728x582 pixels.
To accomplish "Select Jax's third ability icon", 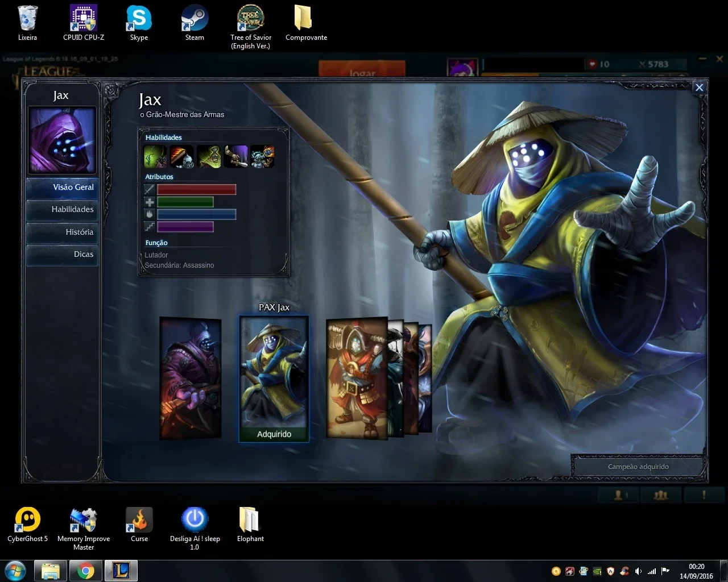I will pos(209,156).
